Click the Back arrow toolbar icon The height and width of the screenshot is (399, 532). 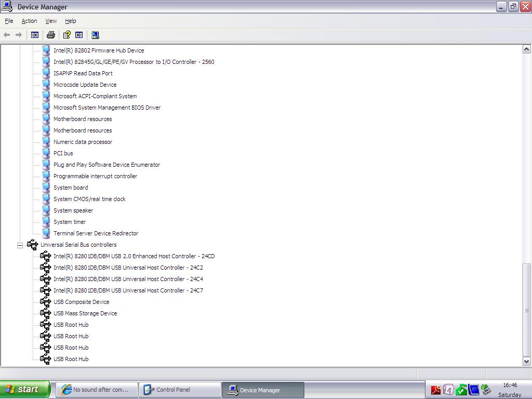tap(7, 35)
